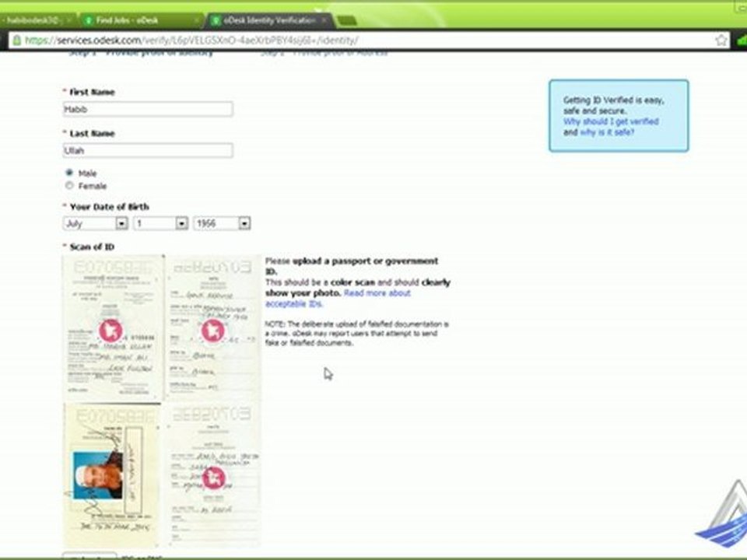This screenshot has width=747, height=560.
Task: Open the birth day dropdown showing 1
Action: coord(160,223)
